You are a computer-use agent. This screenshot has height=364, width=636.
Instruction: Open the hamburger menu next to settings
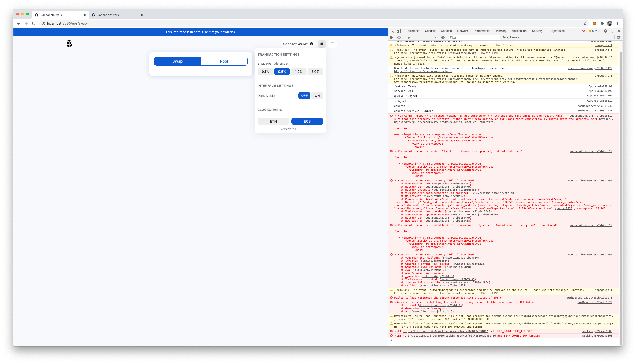coord(332,44)
